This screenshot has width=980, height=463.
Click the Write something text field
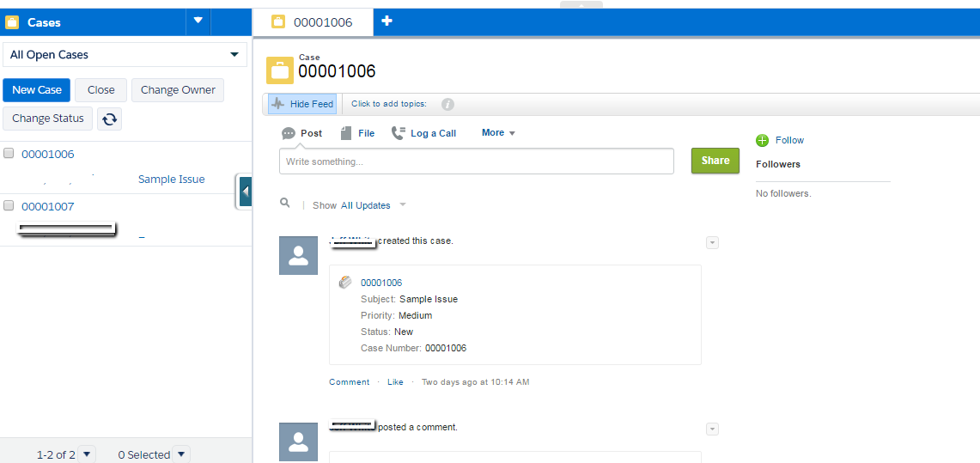pos(476,161)
